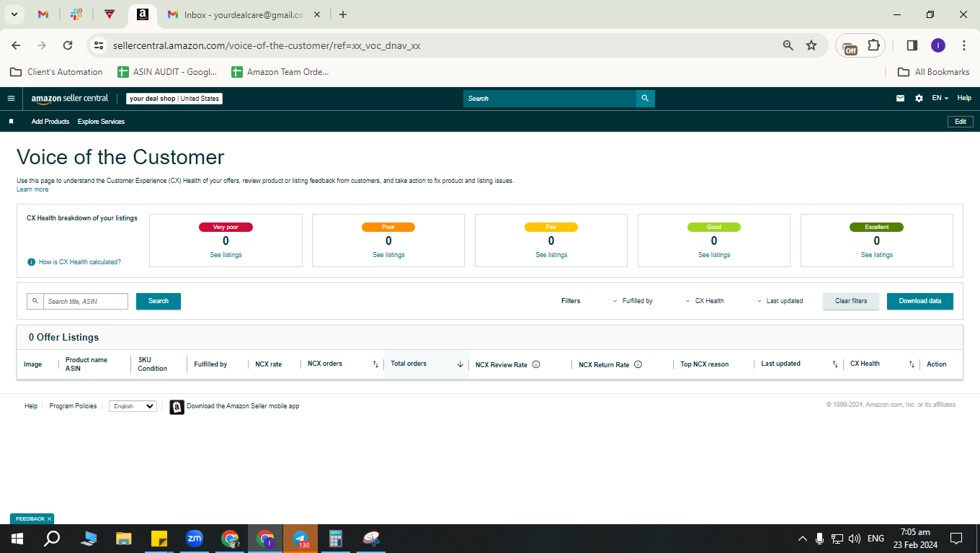Click the bookmark flag icon beside Add Products
The height and width of the screenshot is (553, 980).
point(11,122)
